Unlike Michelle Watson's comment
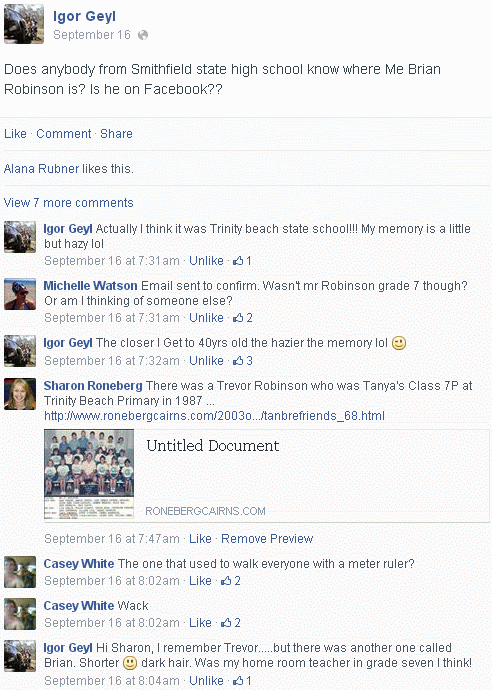Image resolution: width=492 pixels, height=690 pixels. pyautogui.click(x=206, y=318)
